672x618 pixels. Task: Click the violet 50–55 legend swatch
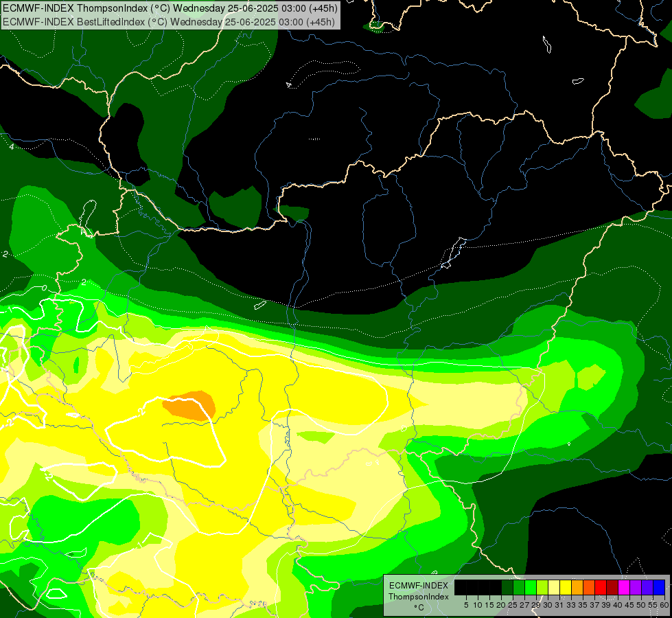click(x=647, y=587)
